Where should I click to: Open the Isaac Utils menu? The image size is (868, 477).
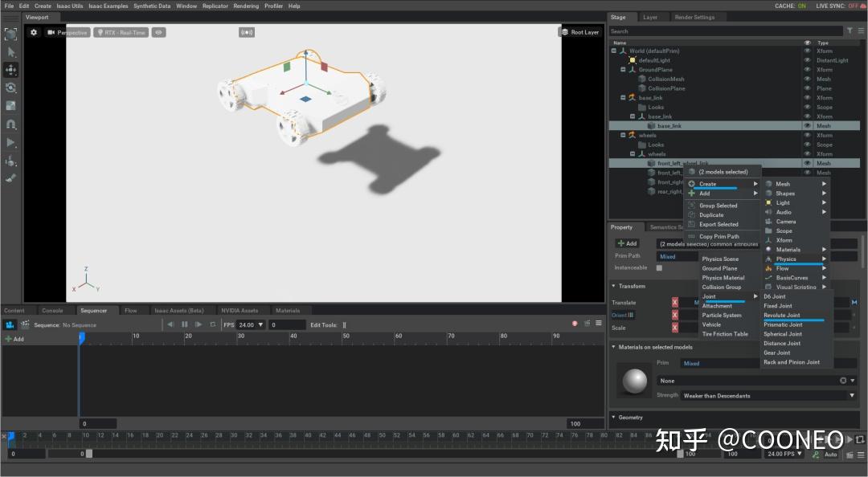[x=70, y=6]
